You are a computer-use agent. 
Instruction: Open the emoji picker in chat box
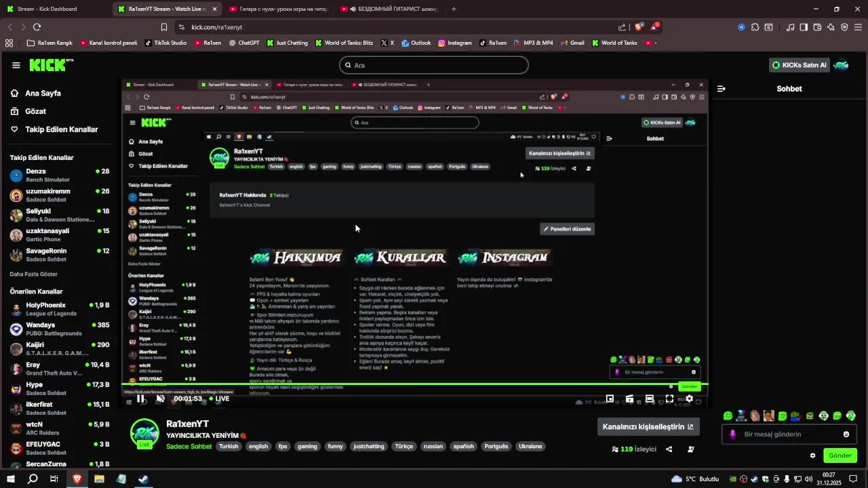pyautogui.click(x=846, y=434)
